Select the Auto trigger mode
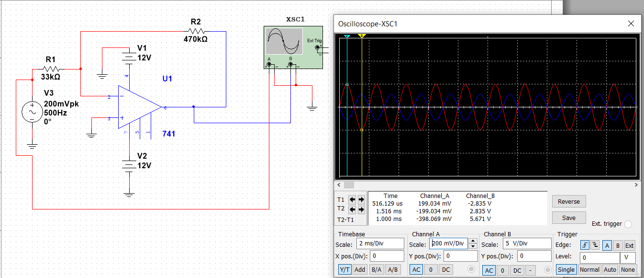This screenshot has height=278, width=644. point(610,269)
